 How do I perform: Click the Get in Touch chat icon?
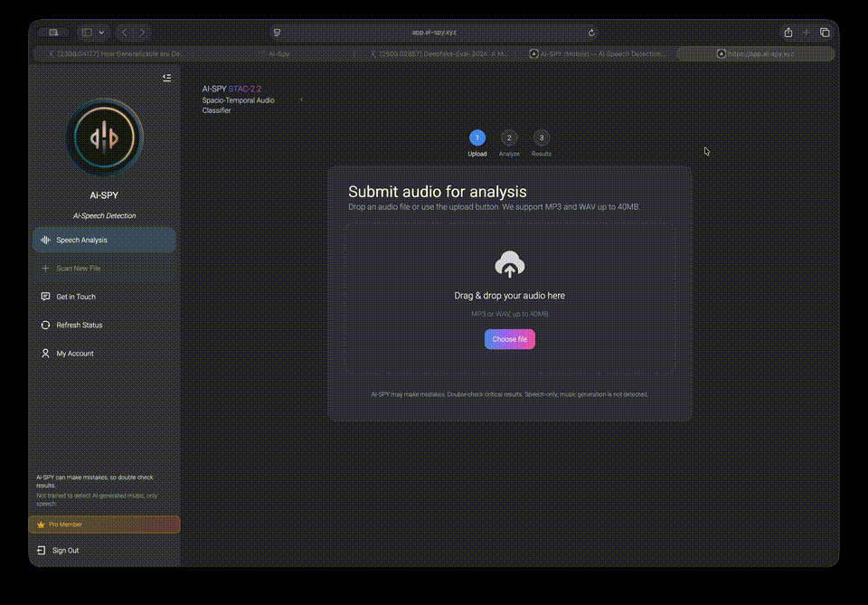pos(45,297)
